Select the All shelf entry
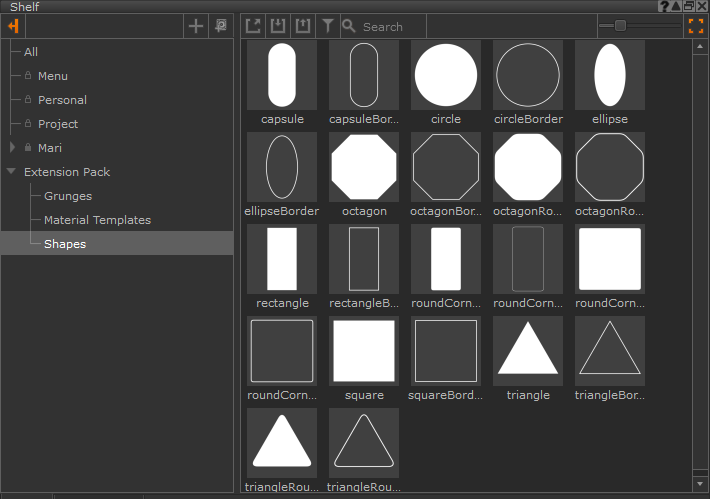This screenshot has width=710, height=499. click(x=31, y=52)
